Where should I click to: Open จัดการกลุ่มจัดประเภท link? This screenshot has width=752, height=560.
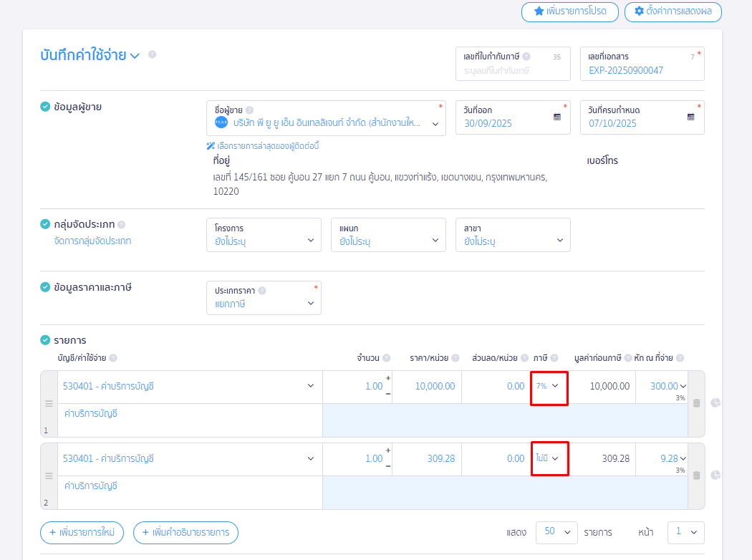tap(92, 241)
